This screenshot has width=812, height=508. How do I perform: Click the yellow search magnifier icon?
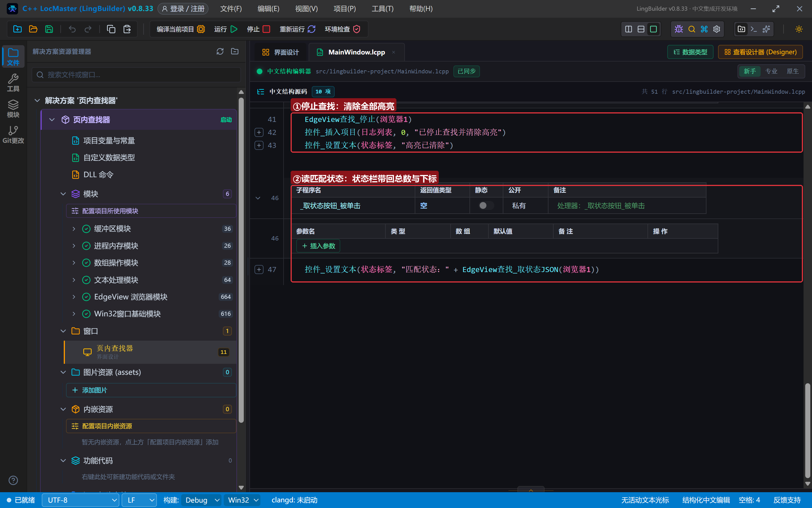click(x=692, y=29)
